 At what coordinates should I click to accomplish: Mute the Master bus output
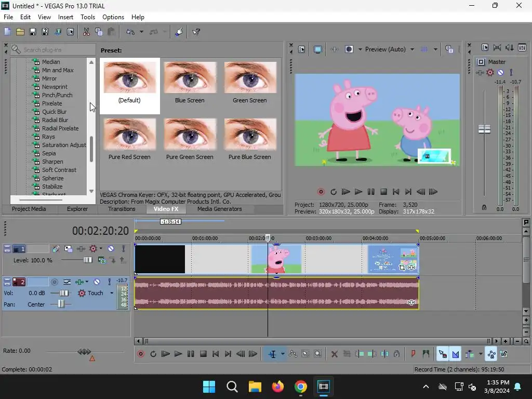(x=501, y=72)
